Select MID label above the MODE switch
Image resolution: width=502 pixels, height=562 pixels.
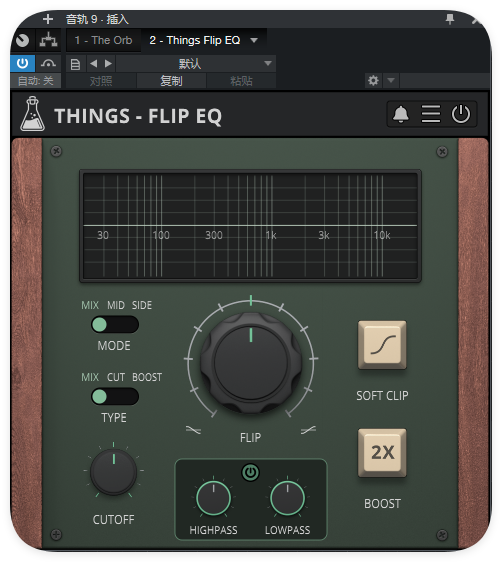click(x=116, y=305)
